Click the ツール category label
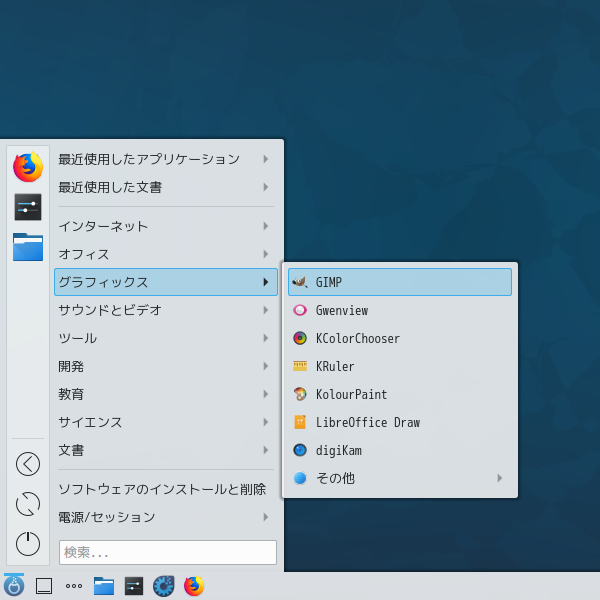 coord(78,338)
